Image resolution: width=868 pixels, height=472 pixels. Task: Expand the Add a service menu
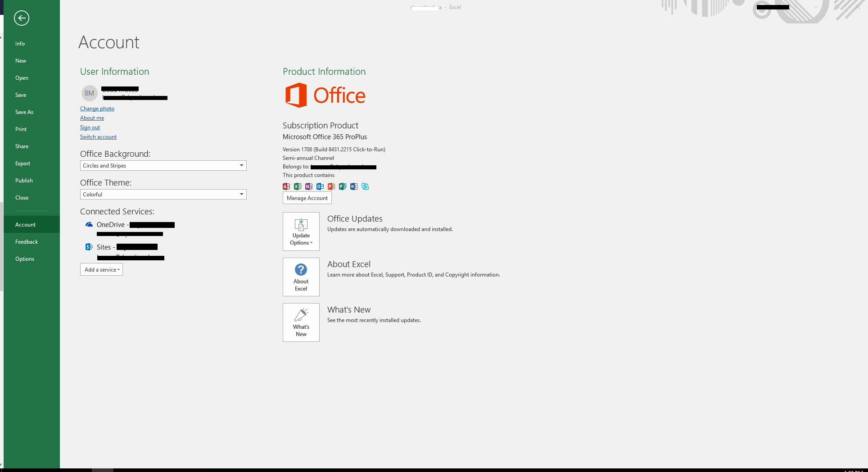coord(101,269)
